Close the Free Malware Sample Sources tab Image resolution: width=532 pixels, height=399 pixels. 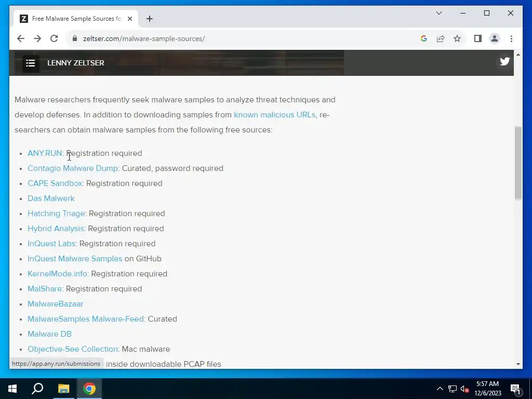point(129,19)
